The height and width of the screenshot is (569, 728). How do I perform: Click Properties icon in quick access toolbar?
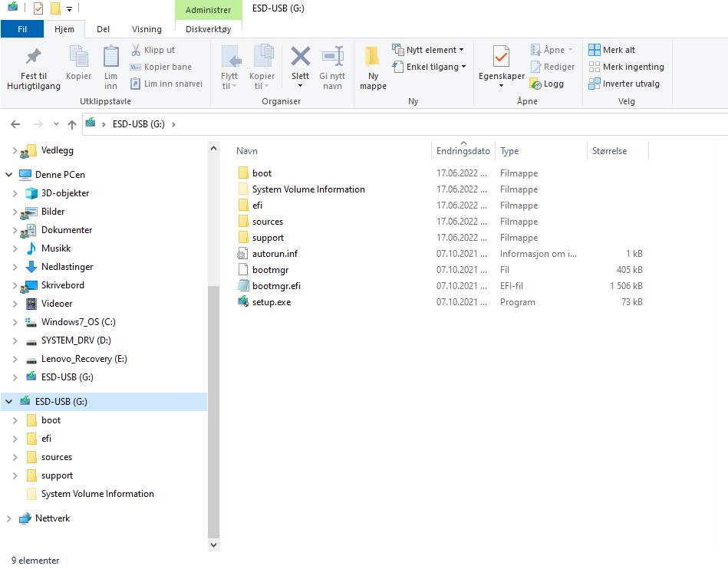pyautogui.click(x=38, y=8)
